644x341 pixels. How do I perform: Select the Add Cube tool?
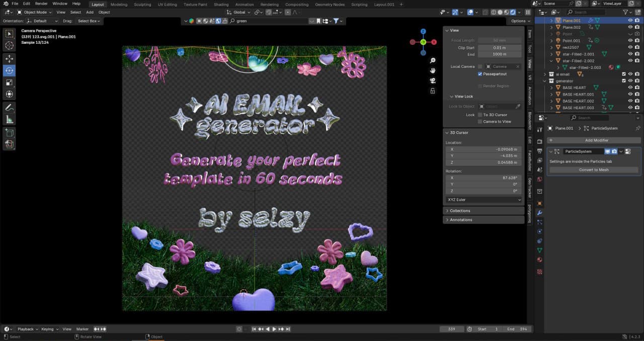[9, 133]
